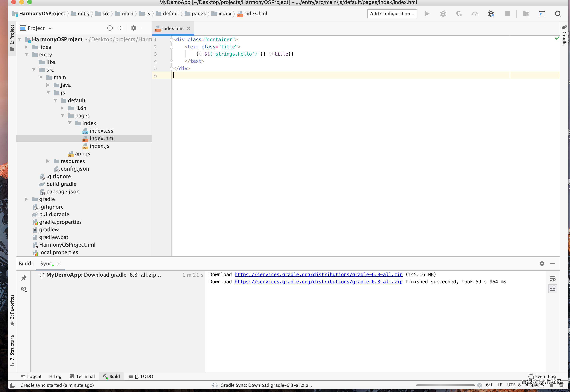Open the 6: TODO tool window
This screenshot has height=392, width=570.
141,376
